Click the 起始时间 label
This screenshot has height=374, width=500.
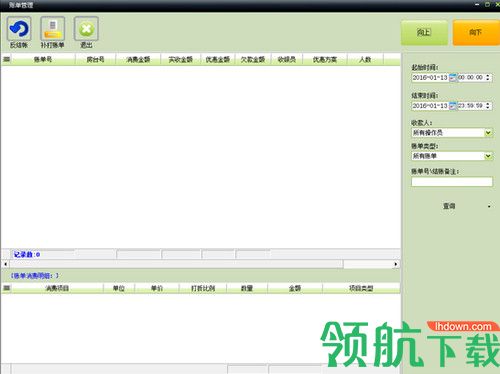(425, 67)
